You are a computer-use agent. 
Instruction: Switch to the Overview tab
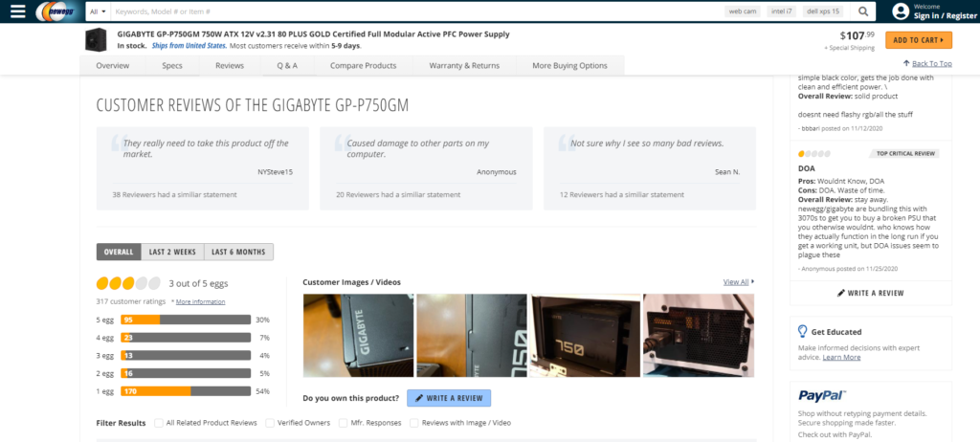click(x=113, y=66)
